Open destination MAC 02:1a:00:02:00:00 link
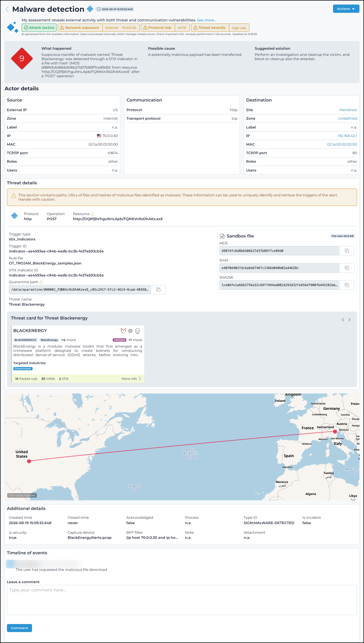364x643 pixels. click(342, 144)
